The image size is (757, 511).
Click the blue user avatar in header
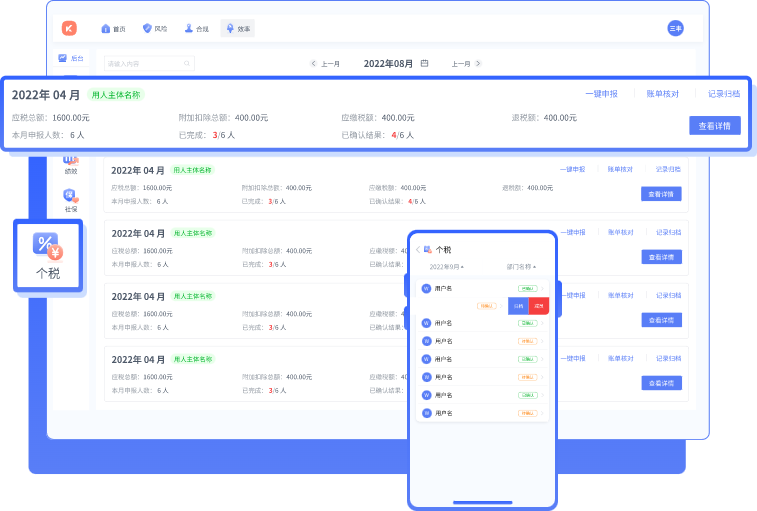coord(675,28)
